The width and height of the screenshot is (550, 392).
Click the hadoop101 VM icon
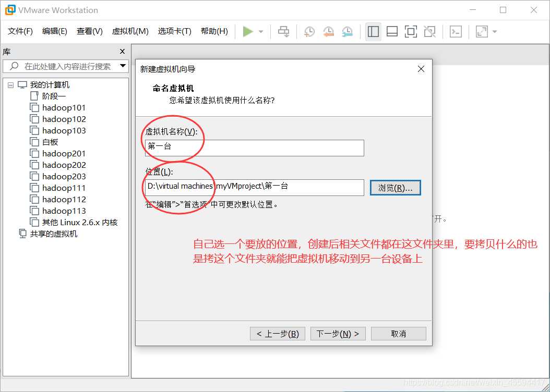34,107
